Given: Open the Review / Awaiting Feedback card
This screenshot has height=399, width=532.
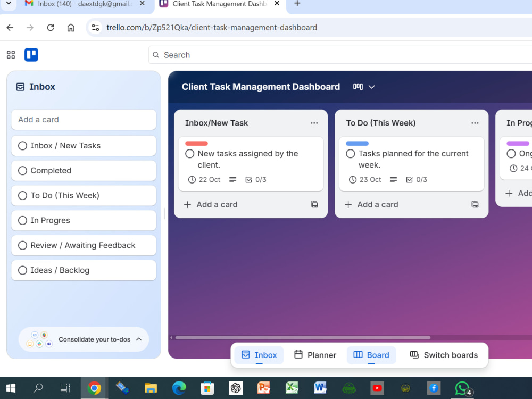Looking at the screenshot, I should (84, 245).
